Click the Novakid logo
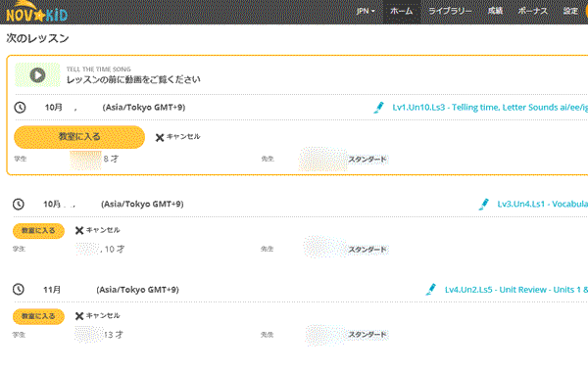588x370 pixels. click(36, 12)
